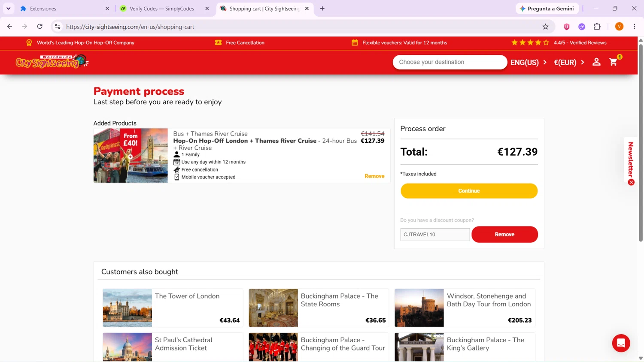644x362 pixels.
Task: Click the yellow Continue button
Action: click(x=469, y=191)
